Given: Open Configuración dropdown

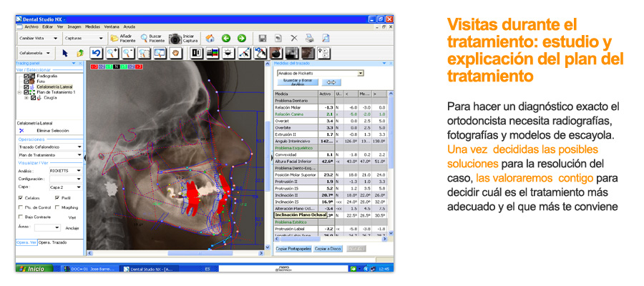Looking at the screenshot, I should [65, 179].
